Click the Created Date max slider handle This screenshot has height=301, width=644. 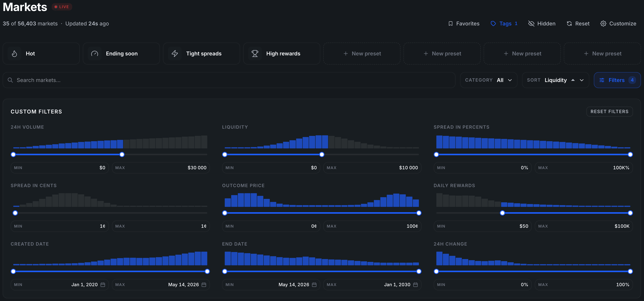(x=207, y=271)
